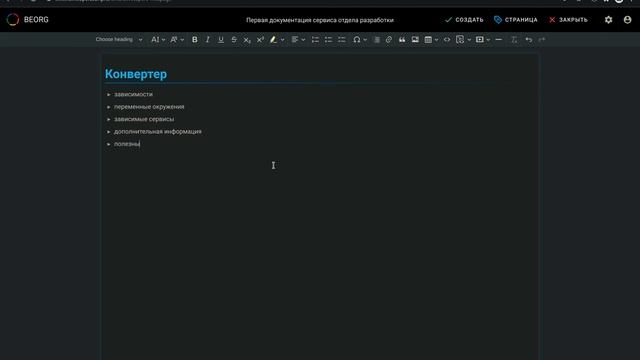Open highlight color options arrow
This screenshot has height=360, width=640.
282,40
